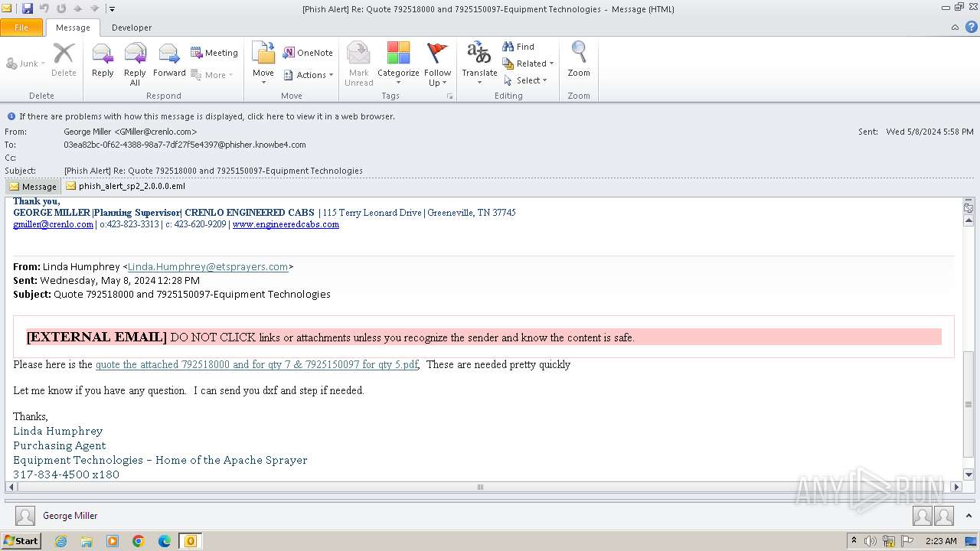Reply with a Meeting

(214, 53)
